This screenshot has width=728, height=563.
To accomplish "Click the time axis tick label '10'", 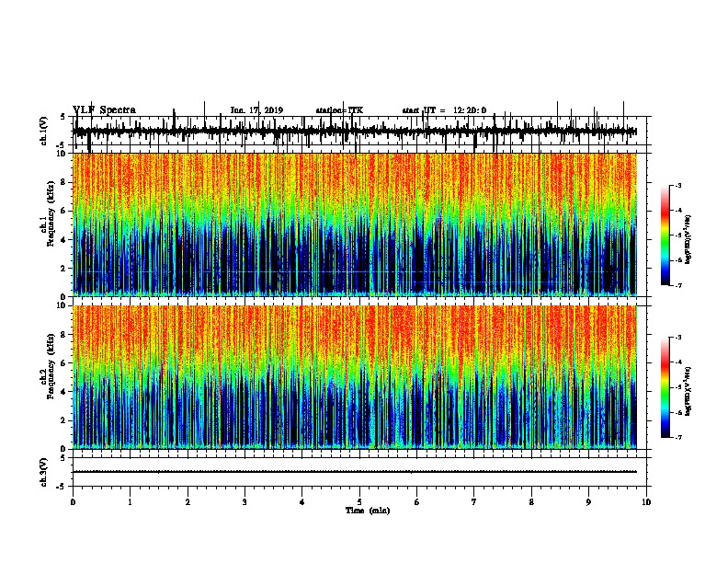I will point(646,502).
